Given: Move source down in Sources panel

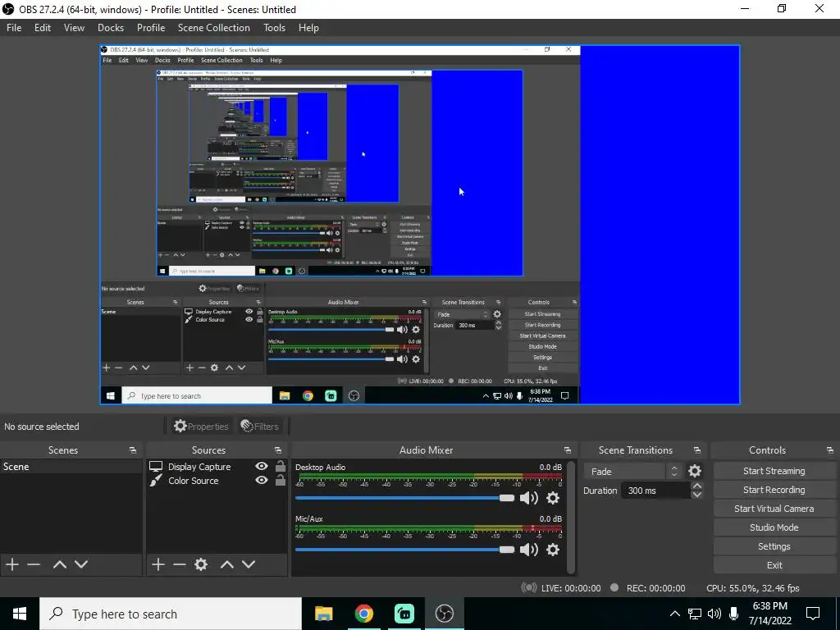Looking at the screenshot, I should point(249,564).
